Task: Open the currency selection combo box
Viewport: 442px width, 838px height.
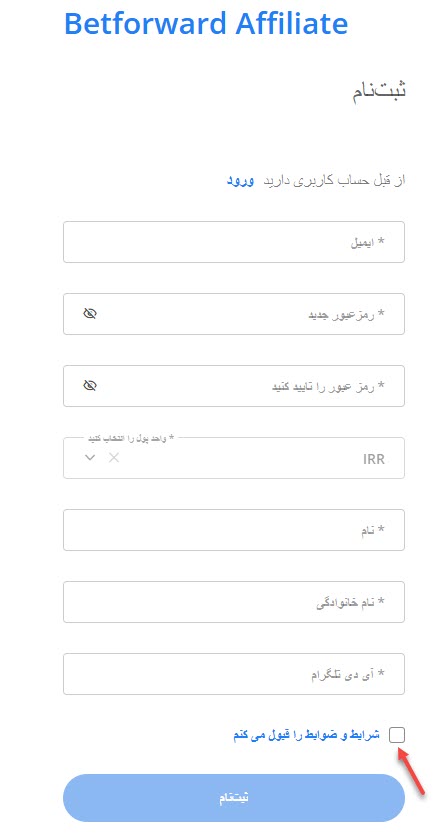Action: [234, 458]
